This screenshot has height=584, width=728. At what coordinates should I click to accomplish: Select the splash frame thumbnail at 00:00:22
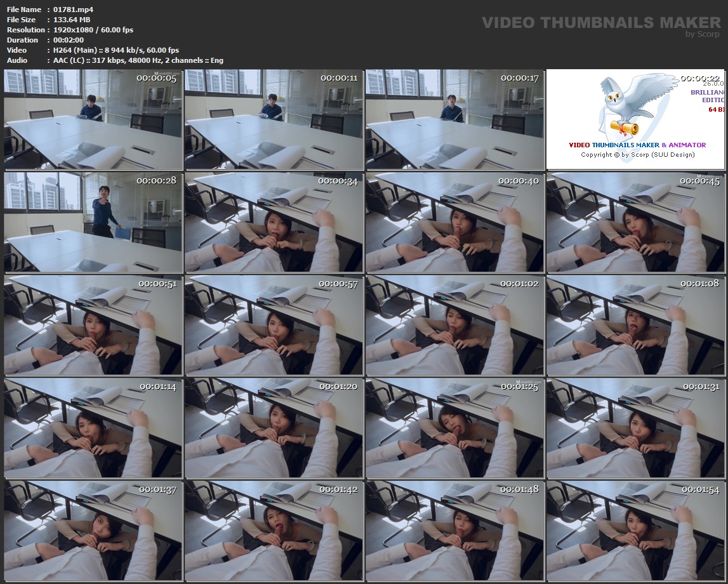tap(635, 120)
